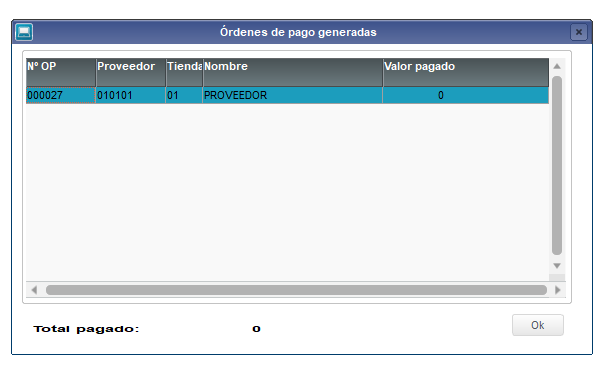
Task: Click the Valor pagado column header
Action: (466, 72)
